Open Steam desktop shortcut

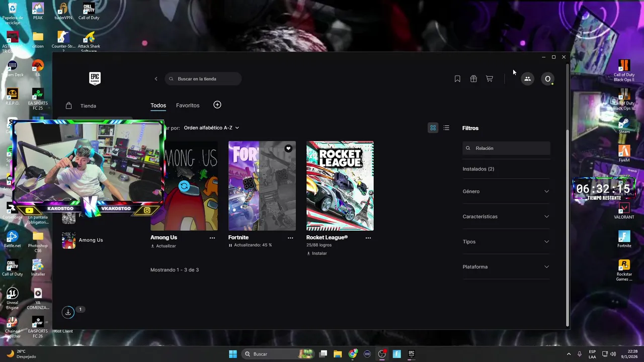click(x=624, y=126)
